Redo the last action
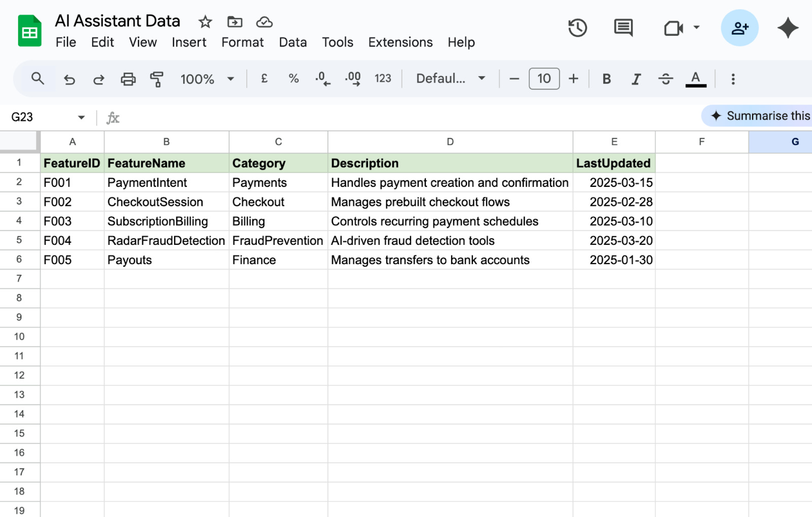812x517 pixels. pos(98,79)
